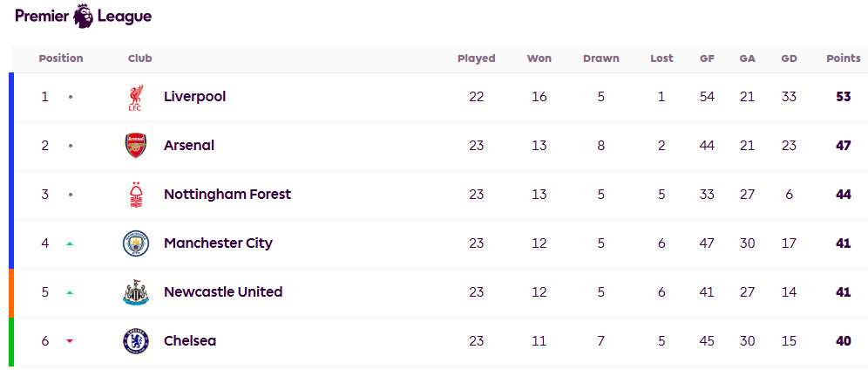Open the Chelsea team link
The height and width of the screenshot is (370, 868).
[190, 341]
